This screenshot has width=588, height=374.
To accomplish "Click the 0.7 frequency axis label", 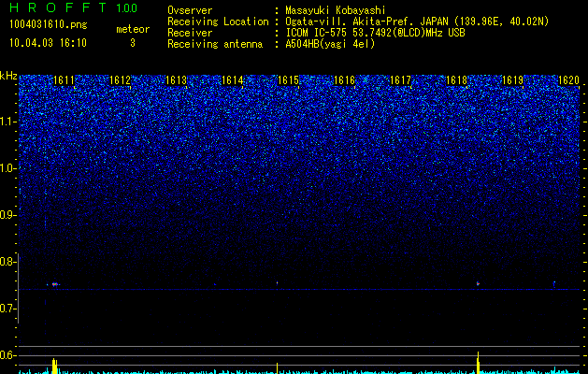I will 7,309.
